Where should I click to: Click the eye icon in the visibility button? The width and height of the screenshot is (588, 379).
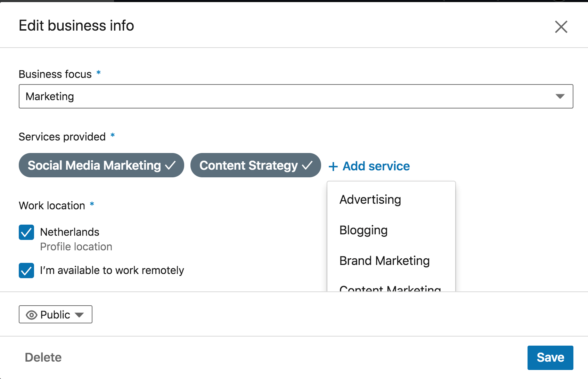[x=32, y=315]
